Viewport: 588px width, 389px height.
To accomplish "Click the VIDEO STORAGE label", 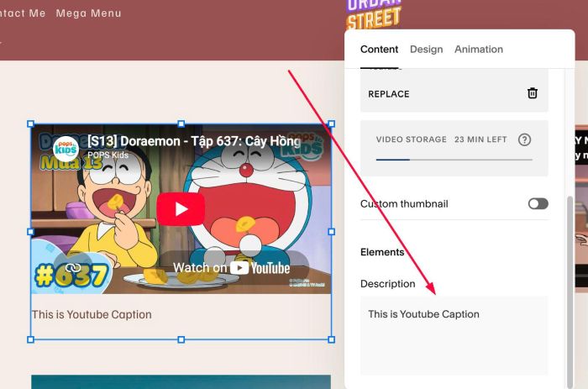I will [412, 139].
